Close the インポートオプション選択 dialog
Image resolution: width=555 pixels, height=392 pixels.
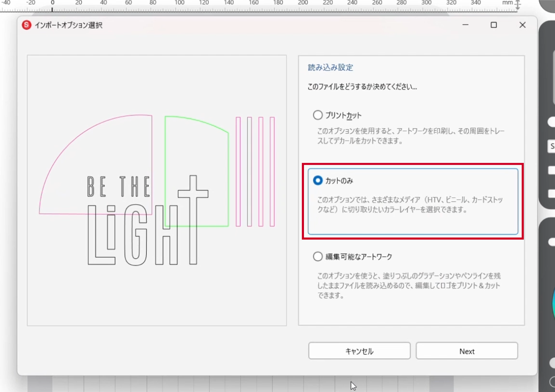tap(522, 25)
